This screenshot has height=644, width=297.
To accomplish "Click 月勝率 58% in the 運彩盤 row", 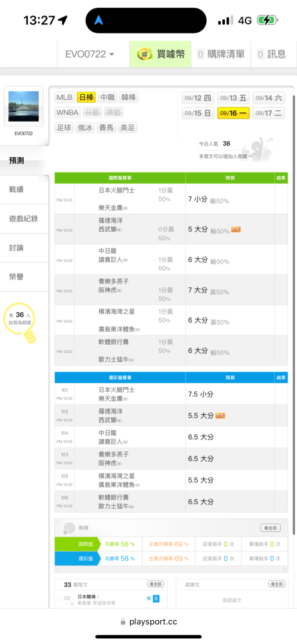I will [120, 558].
